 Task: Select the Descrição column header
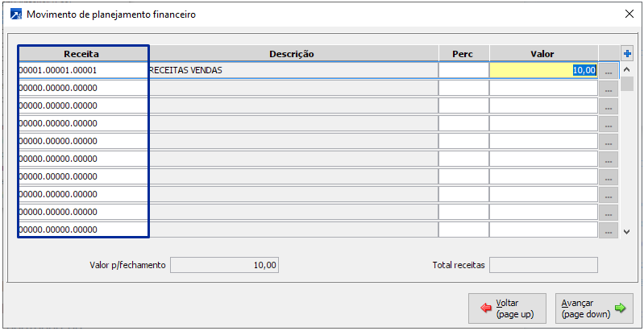click(293, 54)
